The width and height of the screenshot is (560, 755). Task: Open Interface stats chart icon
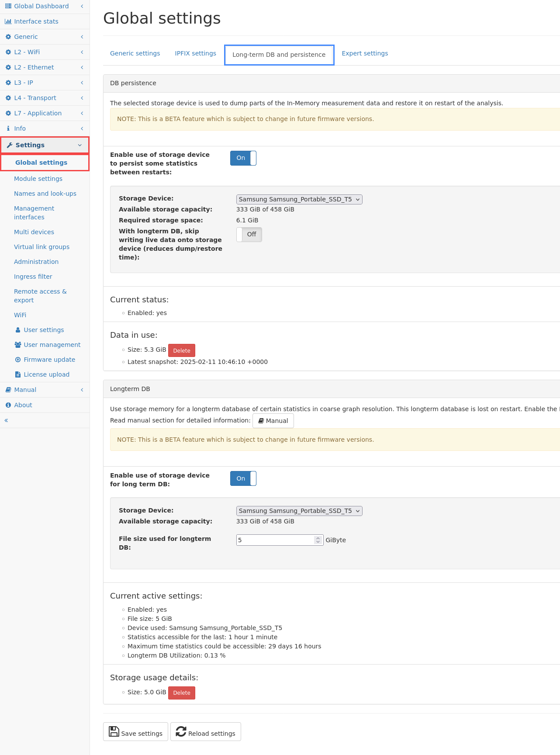click(x=8, y=21)
